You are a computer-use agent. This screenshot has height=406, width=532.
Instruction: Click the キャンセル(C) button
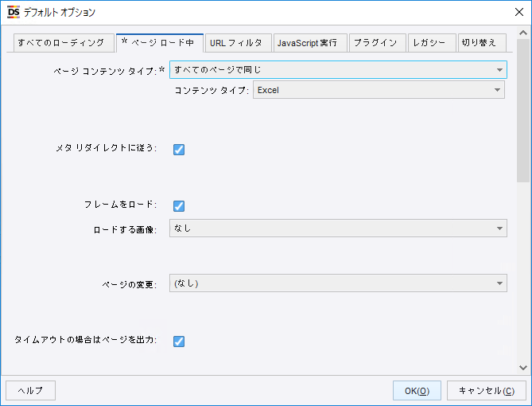click(x=487, y=390)
